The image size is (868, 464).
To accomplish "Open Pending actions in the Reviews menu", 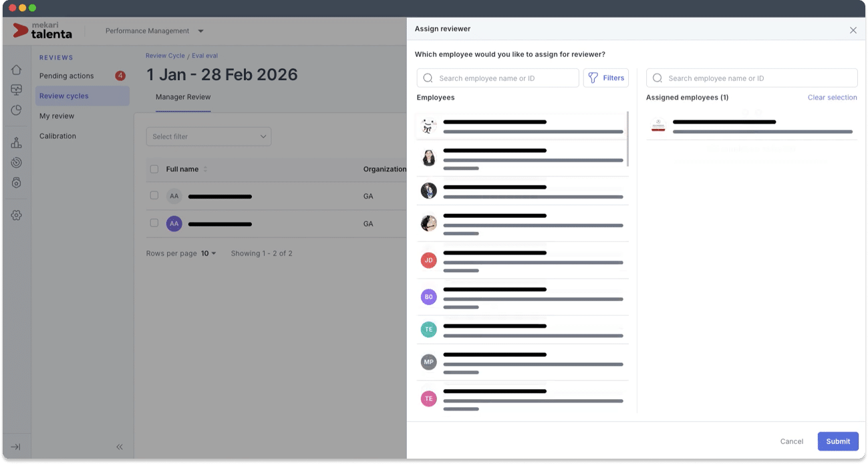I will coord(67,76).
